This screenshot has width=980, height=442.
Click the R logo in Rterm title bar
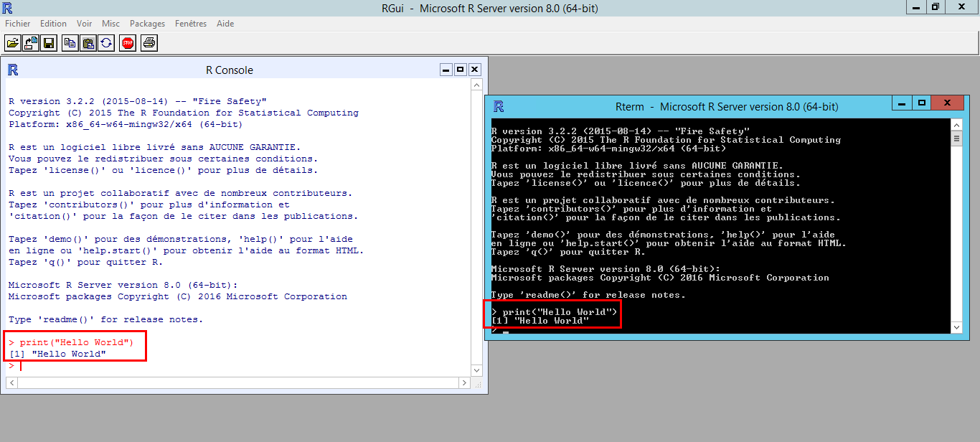499,106
